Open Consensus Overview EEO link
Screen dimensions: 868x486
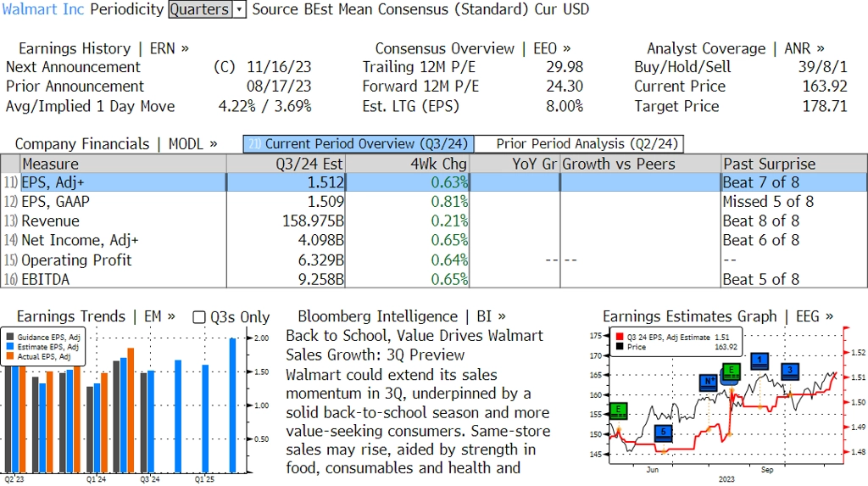pyautogui.click(x=473, y=48)
